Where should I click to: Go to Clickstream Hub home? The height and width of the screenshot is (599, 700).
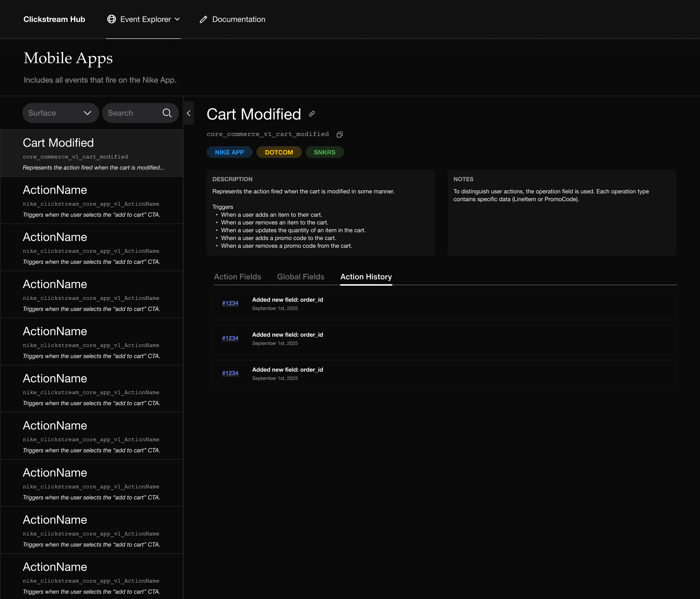54,19
